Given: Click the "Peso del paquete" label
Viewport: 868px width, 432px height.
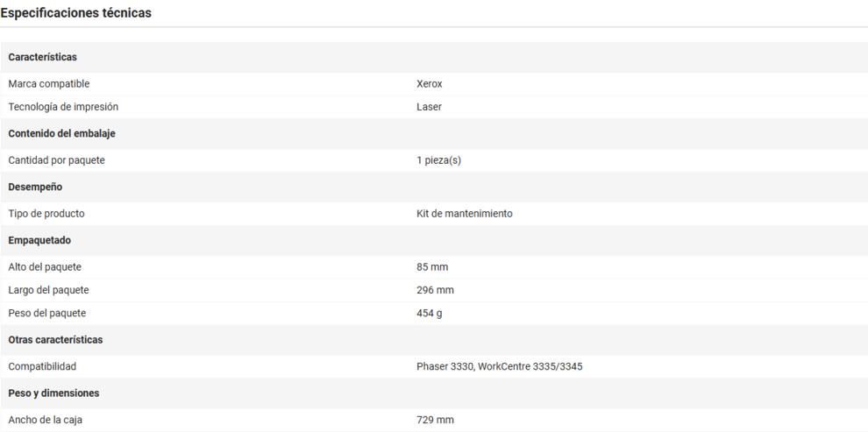Looking at the screenshot, I should [47, 313].
